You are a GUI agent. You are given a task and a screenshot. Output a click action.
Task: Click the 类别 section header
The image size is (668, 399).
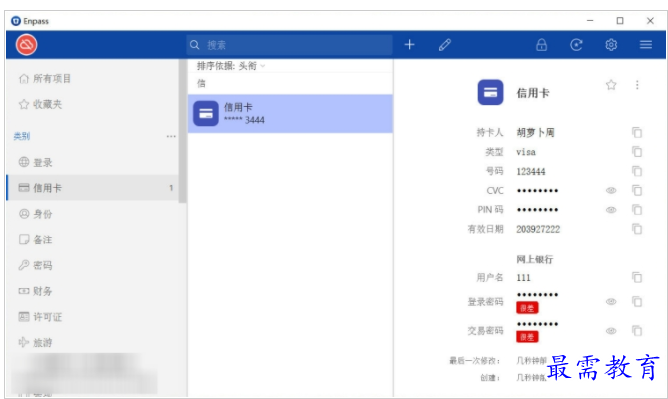22,136
